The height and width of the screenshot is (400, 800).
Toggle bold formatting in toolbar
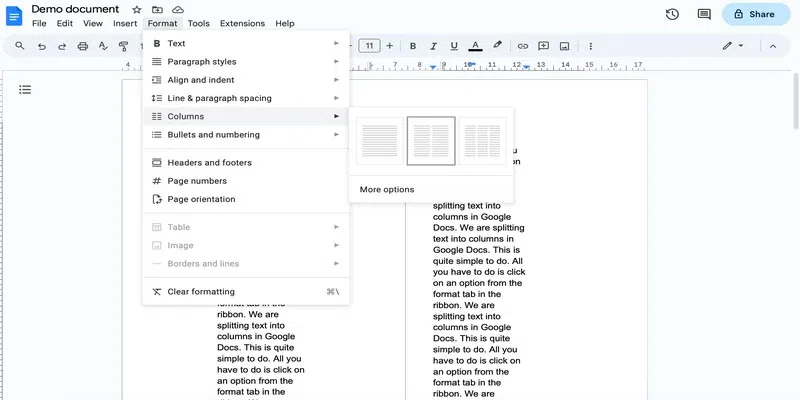[x=413, y=46]
